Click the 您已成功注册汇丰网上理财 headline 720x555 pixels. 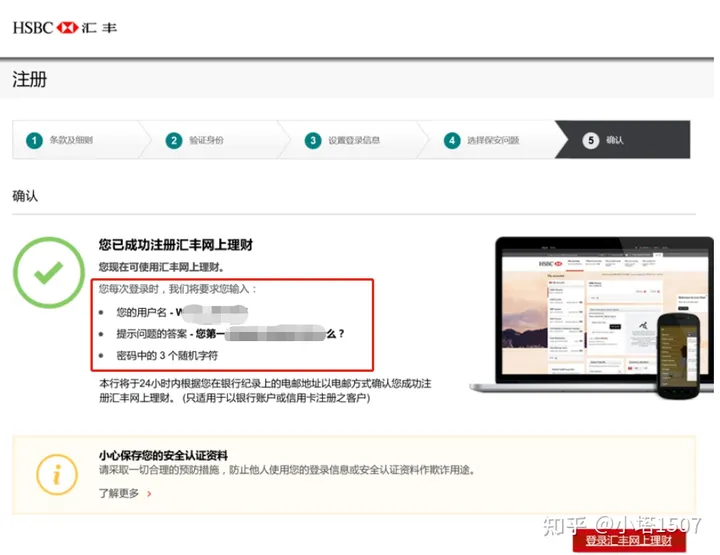(x=176, y=245)
